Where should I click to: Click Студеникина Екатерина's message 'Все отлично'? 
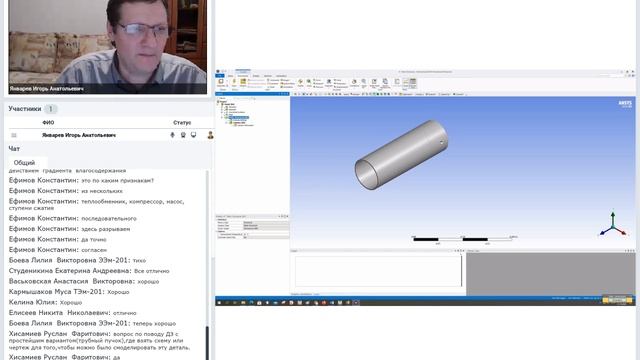[151, 271]
